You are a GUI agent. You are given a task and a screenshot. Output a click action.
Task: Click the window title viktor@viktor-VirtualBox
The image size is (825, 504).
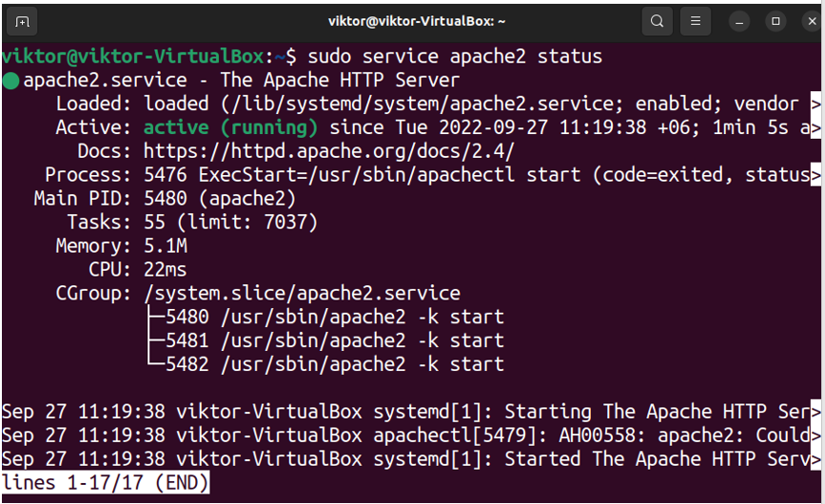(x=417, y=21)
